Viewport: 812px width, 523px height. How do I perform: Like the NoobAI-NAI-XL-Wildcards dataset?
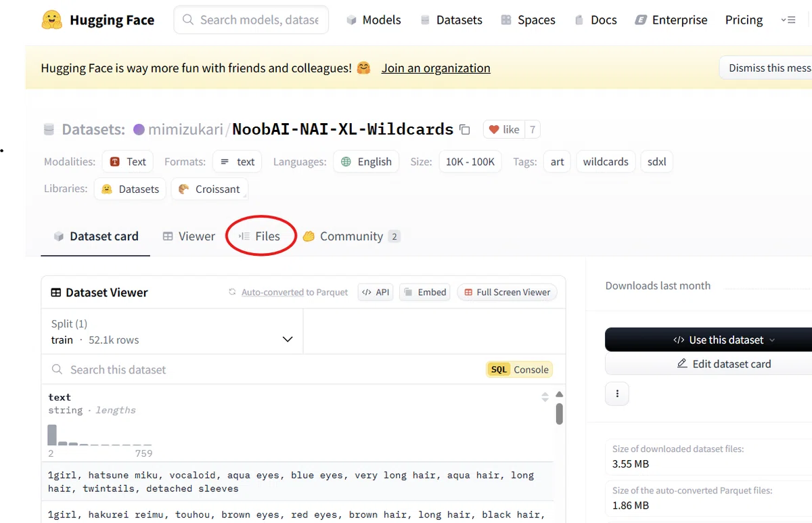pyautogui.click(x=504, y=129)
